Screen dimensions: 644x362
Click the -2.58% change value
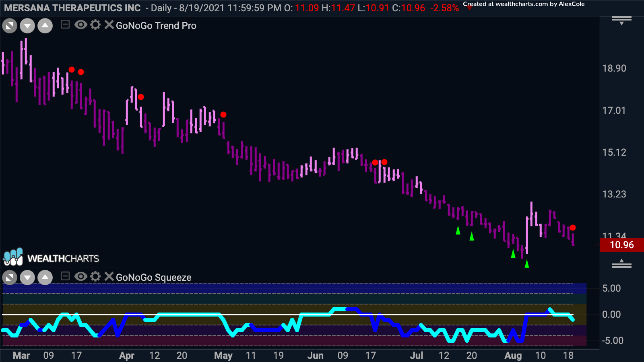pyautogui.click(x=444, y=8)
